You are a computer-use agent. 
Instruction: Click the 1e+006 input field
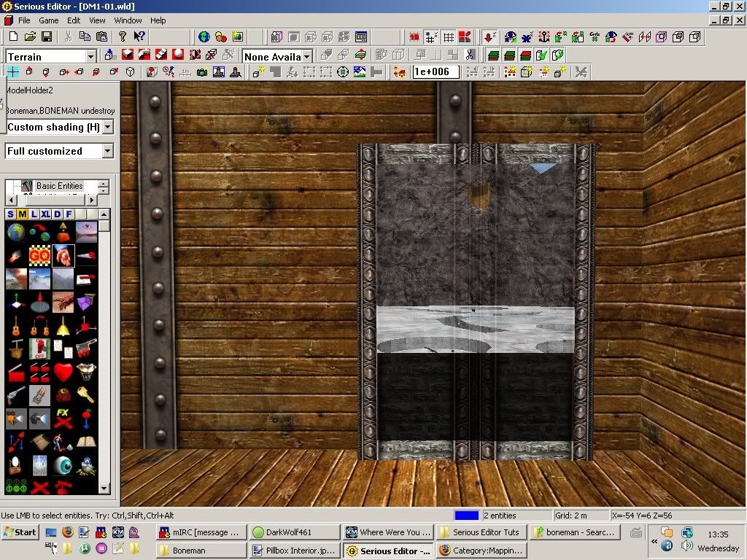[436, 72]
